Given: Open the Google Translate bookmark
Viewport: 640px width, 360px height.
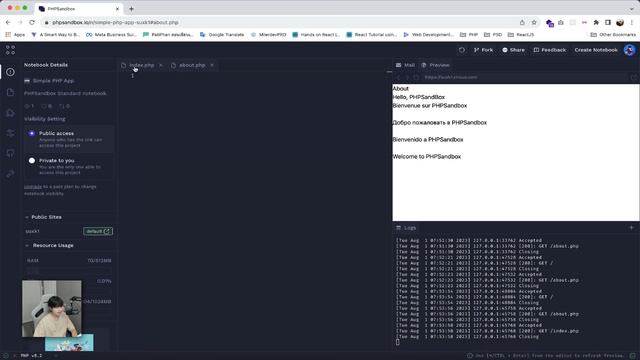Looking at the screenshot, I should tap(222, 35).
